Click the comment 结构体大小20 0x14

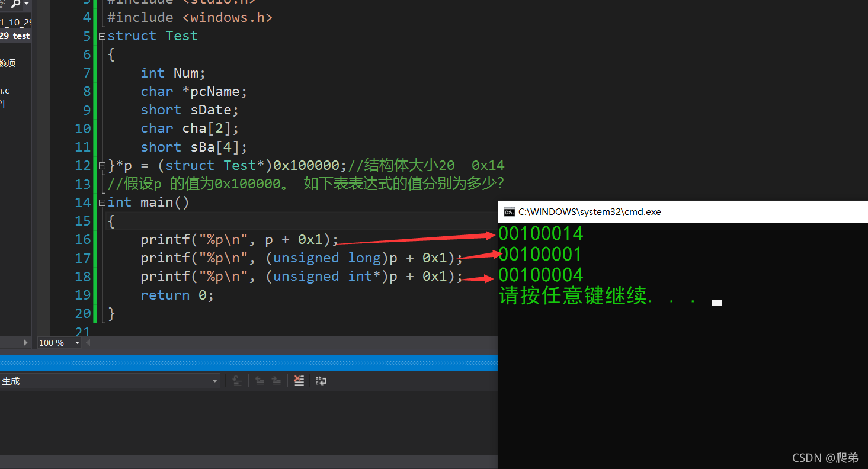pos(427,165)
